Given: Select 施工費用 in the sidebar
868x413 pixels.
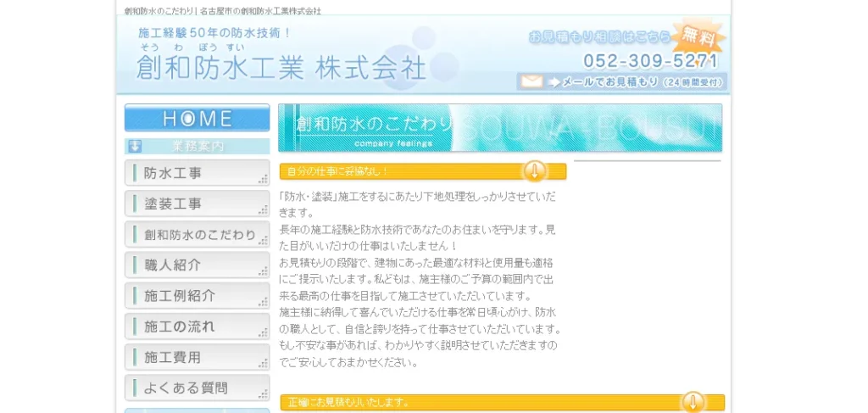Looking at the screenshot, I should pos(197,357).
